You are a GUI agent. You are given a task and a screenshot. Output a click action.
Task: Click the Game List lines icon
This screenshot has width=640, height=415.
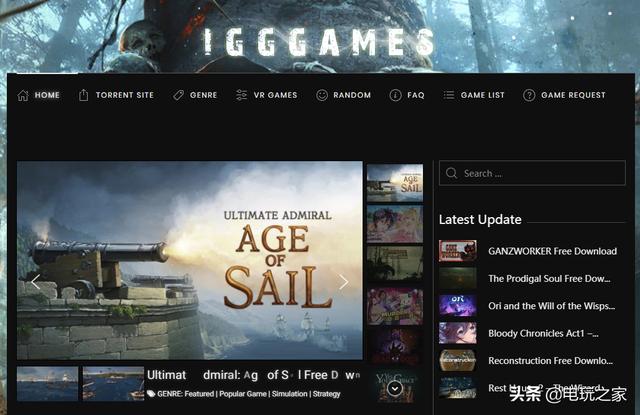[x=449, y=95]
